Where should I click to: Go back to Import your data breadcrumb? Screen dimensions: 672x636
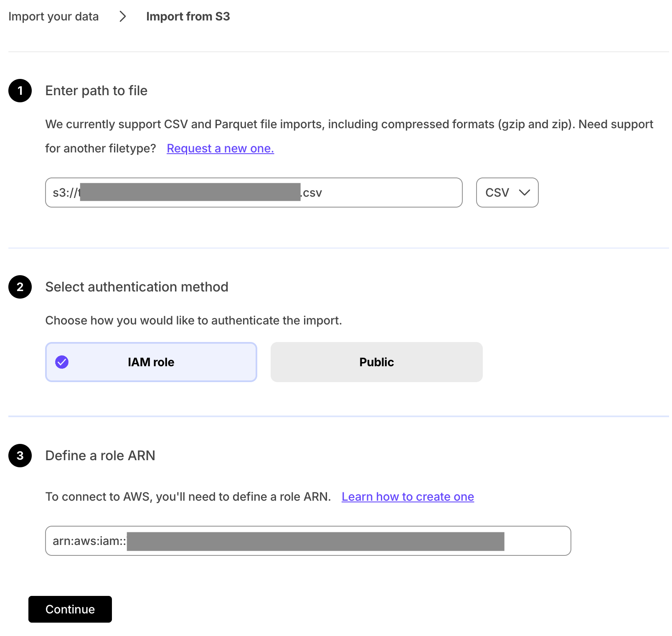(x=53, y=17)
